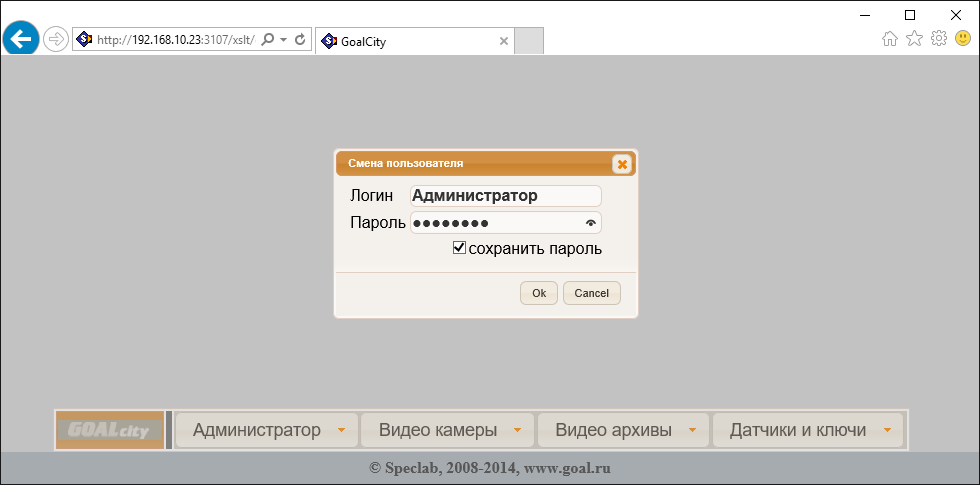Viewport: 980px width, 485px height.
Task: Close the Смена пользователя dialog
Action: pos(622,164)
